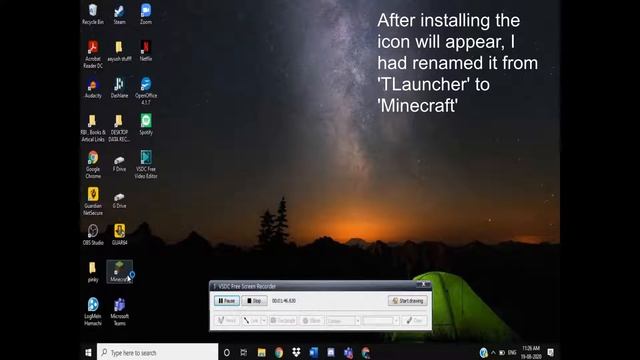This screenshot has height=360, width=640.
Task: Open Acrobat Reader DC shortcut
Action: tap(93, 54)
